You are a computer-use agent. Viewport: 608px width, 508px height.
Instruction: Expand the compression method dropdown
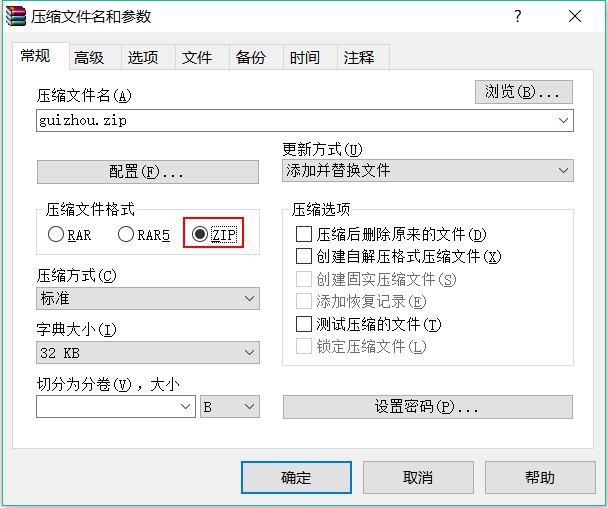[148, 298]
